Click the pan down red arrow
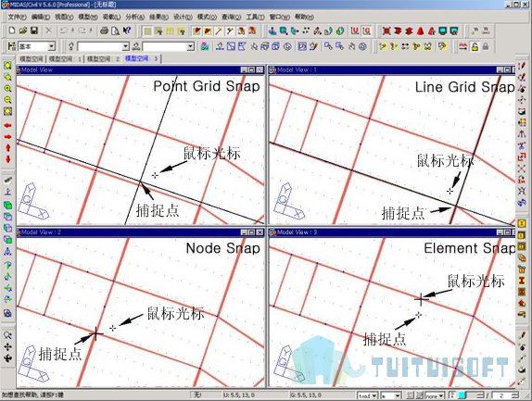Viewport: 532px width, 401px height. (7, 159)
